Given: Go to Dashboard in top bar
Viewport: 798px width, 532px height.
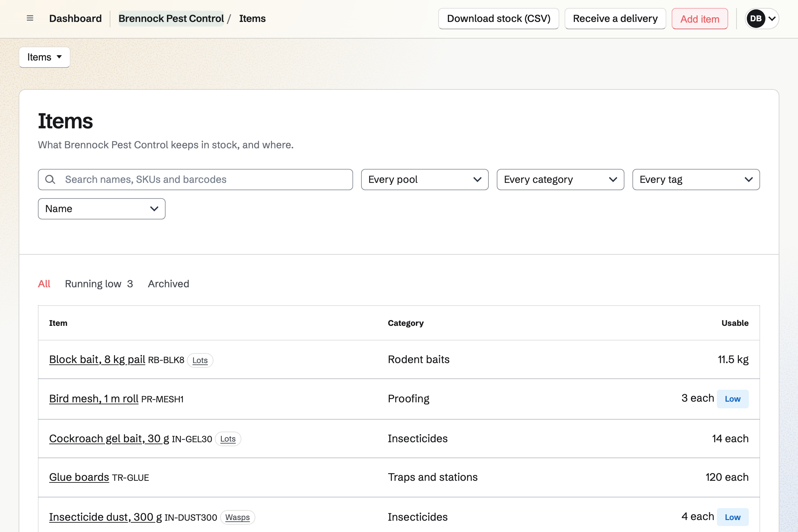Looking at the screenshot, I should point(75,18).
